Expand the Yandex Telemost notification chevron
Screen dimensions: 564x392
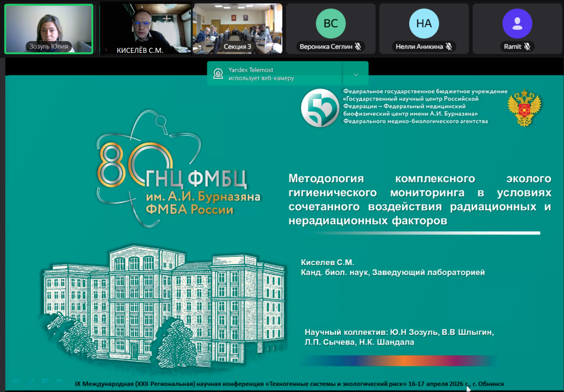[356, 74]
